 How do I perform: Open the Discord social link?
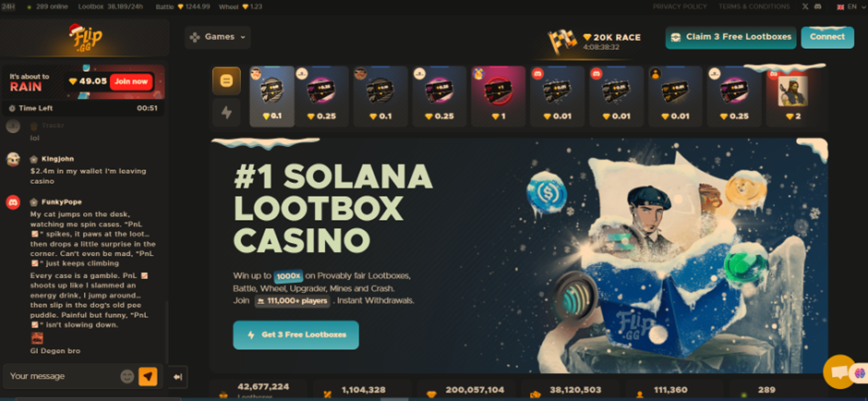pyautogui.click(x=817, y=6)
